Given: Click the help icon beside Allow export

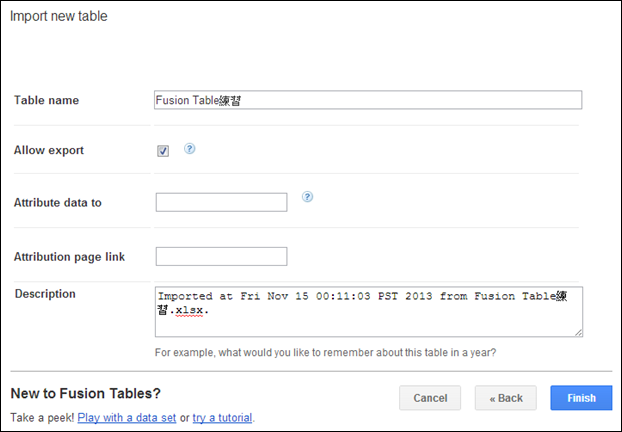Looking at the screenshot, I should click(189, 149).
